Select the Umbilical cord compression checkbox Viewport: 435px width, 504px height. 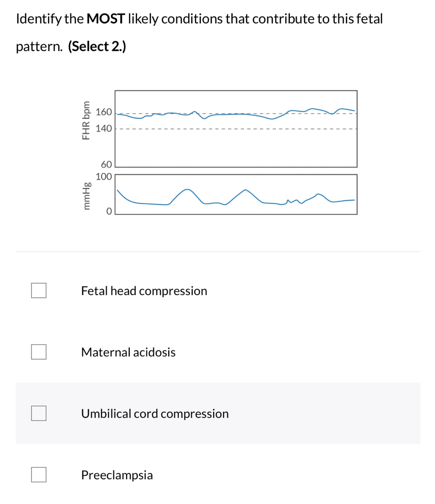point(38,413)
